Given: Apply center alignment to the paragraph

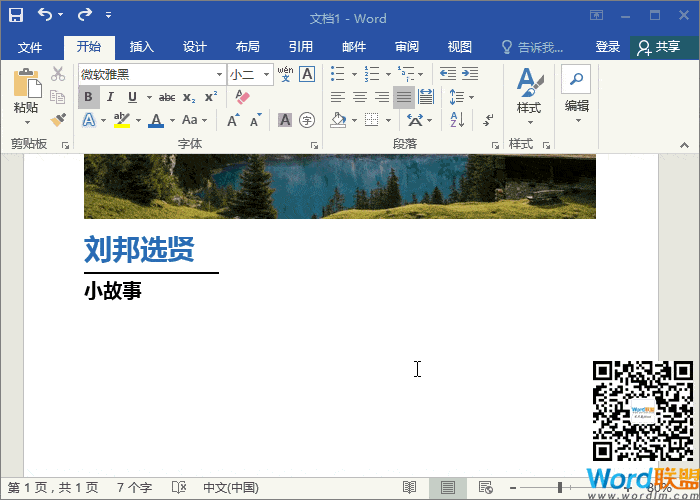Looking at the screenshot, I should click(359, 97).
